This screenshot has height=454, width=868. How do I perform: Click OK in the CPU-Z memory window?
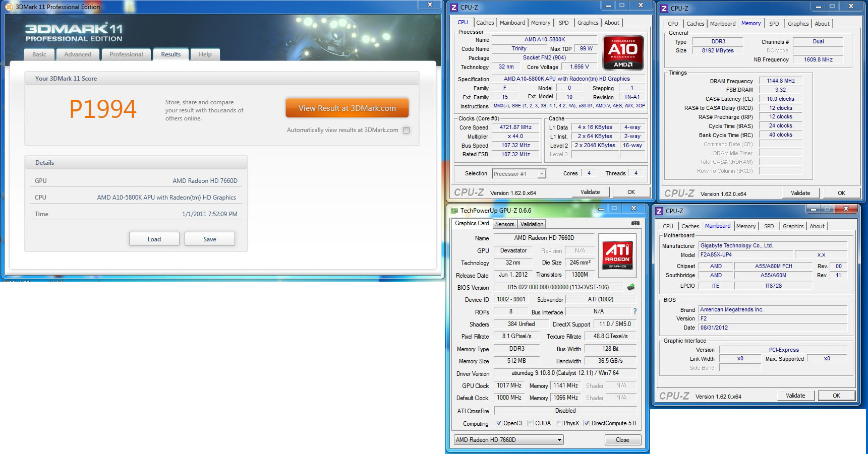coord(841,193)
